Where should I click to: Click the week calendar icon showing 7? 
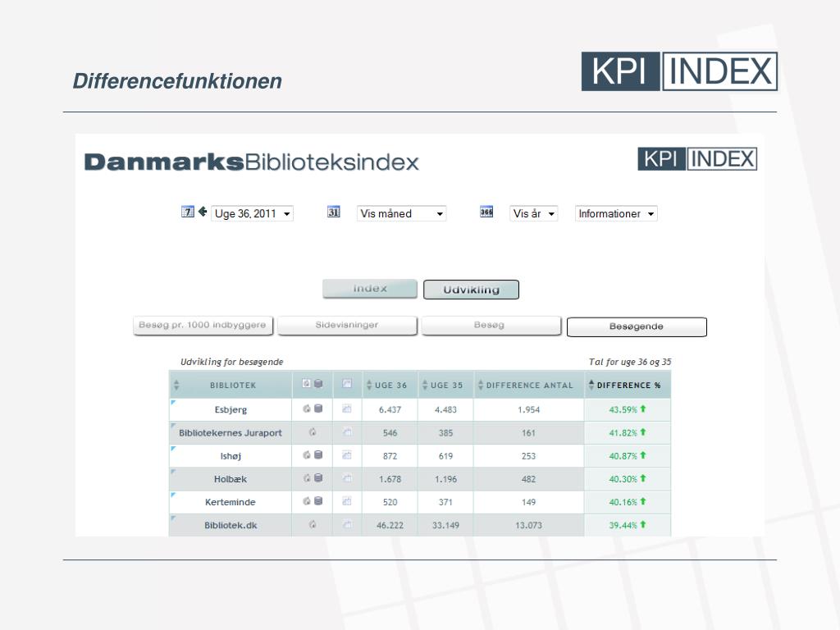pyautogui.click(x=188, y=212)
